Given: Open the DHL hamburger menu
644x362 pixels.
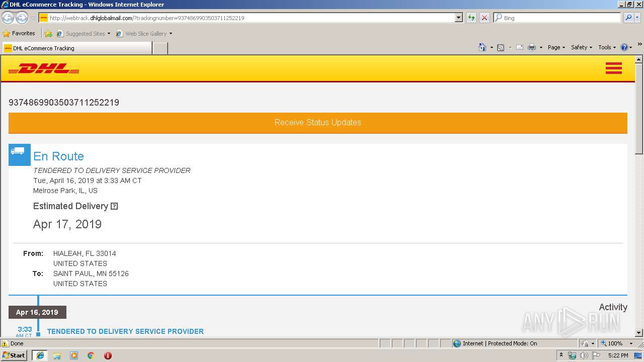Looking at the screenshot, I should (x=613, y=68).
